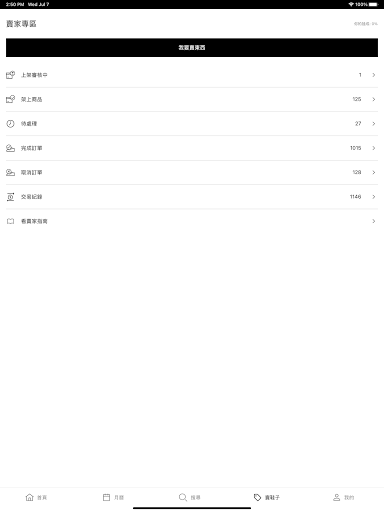The image size is (384, 512).
Task: Open chevron next to count 1146
Action: [374, 197]
